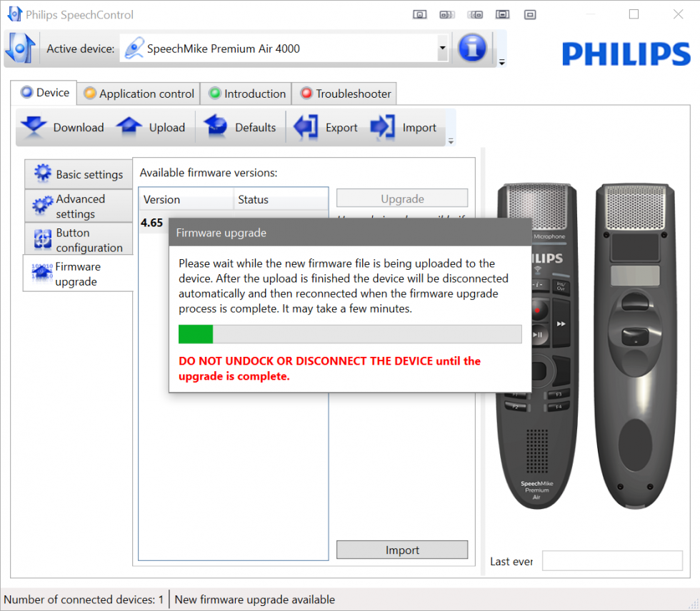Image resolution: width=700 pixels, height=611 pixels.
Task: Open Button configuration section
Action: point(79,240)
